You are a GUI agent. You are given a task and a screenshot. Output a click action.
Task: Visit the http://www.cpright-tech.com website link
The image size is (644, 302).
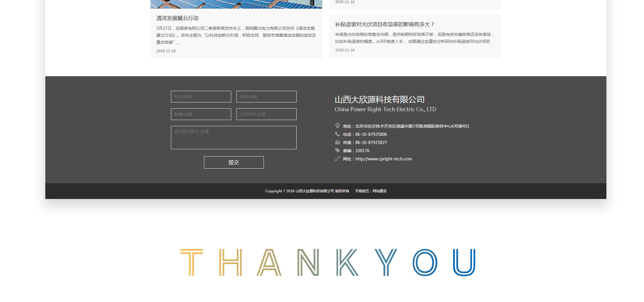pos(383,159)
